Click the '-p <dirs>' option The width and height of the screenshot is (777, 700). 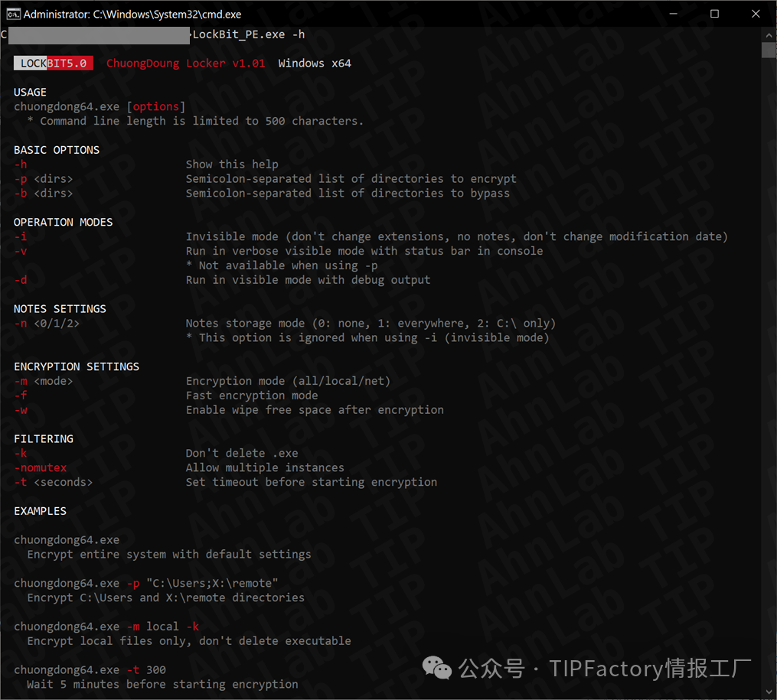click(44, 179)
